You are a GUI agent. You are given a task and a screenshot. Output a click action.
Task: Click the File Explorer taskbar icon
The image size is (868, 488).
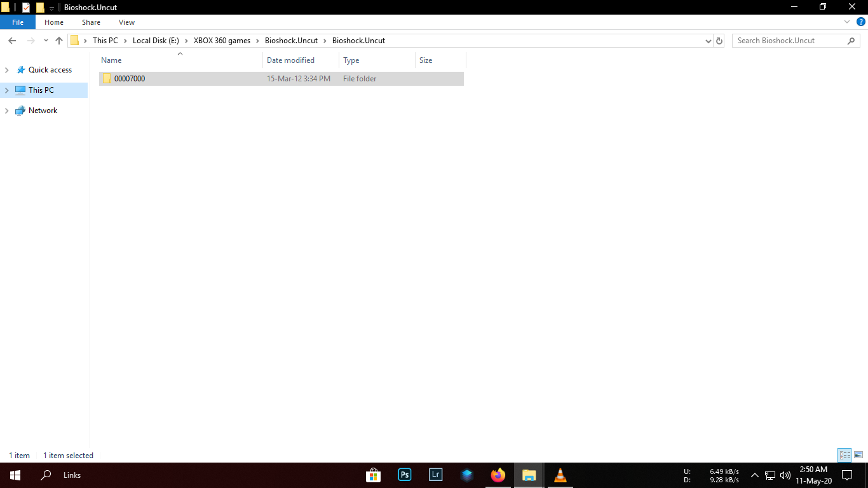coord(529,475)
